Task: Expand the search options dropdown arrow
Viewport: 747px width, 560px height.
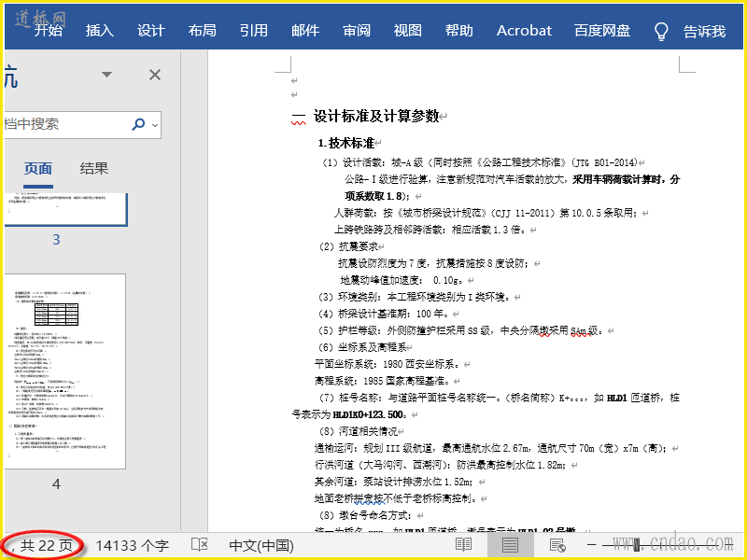Action: click(x=155, y=123)
